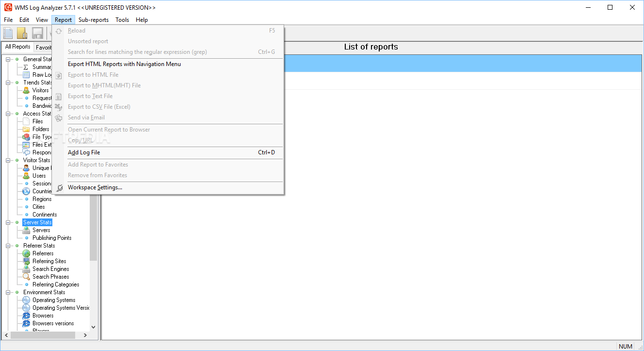
Task: Open the Tools menu
Action: 122,20
